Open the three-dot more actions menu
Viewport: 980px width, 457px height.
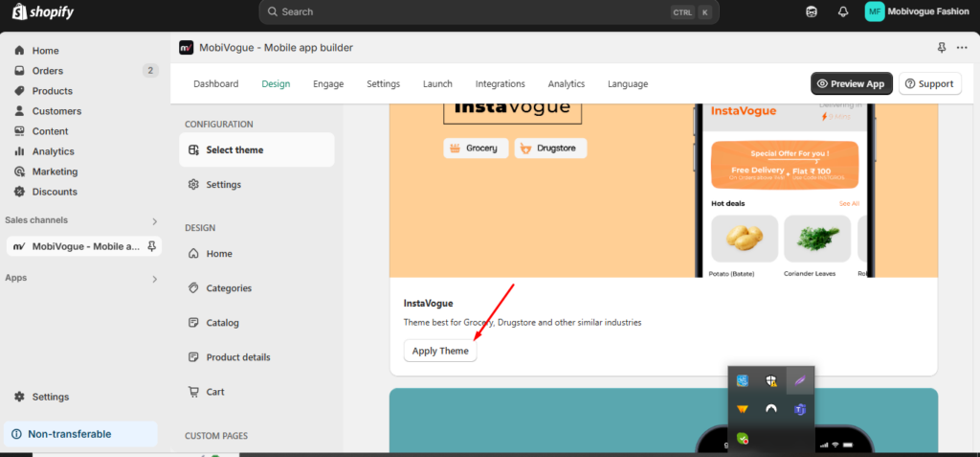click(962, 48)
